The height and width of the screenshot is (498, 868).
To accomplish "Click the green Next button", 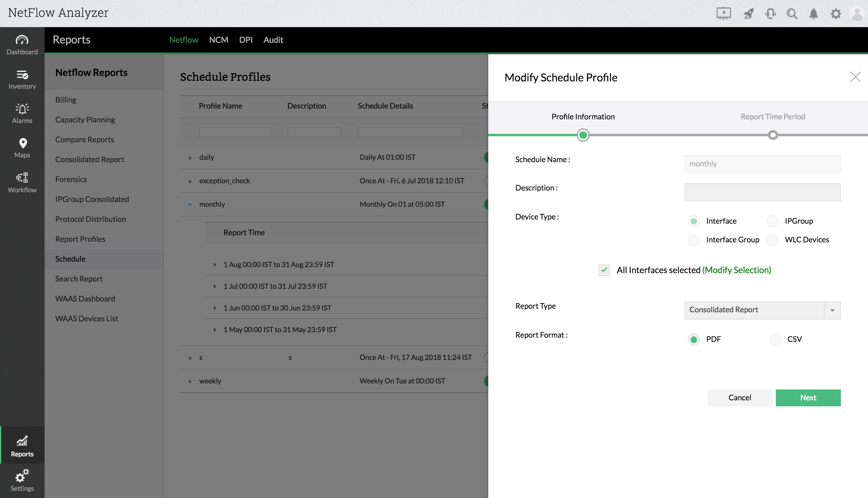I will click(x=807, y=397).
